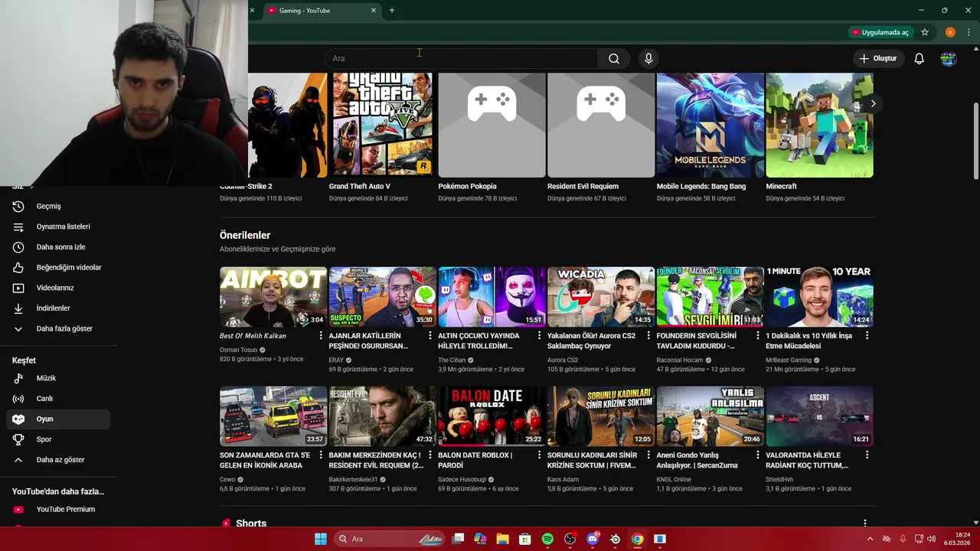This screenshot has width=980, height=551.
Task: Open Microsoft Store from the taskbar
Action: pos(525,539)
